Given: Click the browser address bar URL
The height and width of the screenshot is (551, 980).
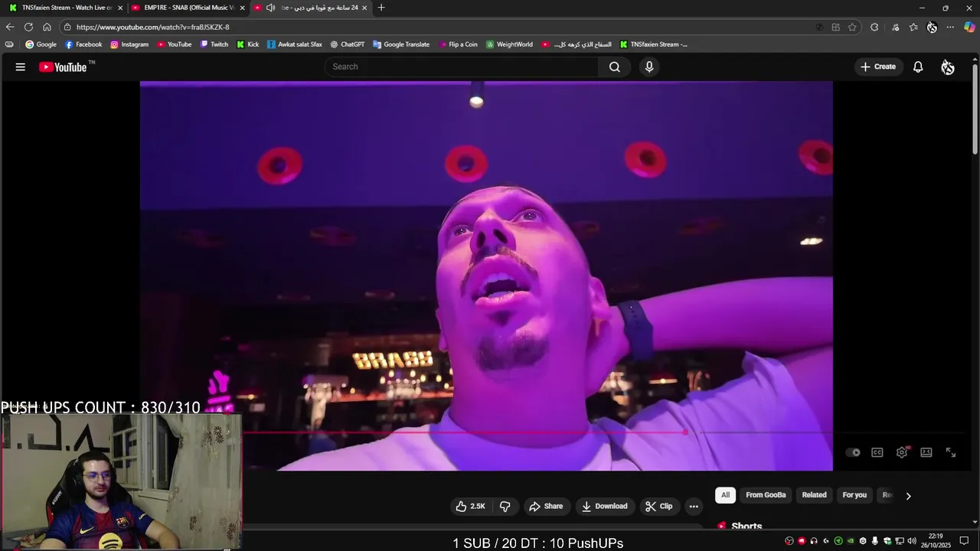Looking at the screenshot, I should click(x=152, y=27).
